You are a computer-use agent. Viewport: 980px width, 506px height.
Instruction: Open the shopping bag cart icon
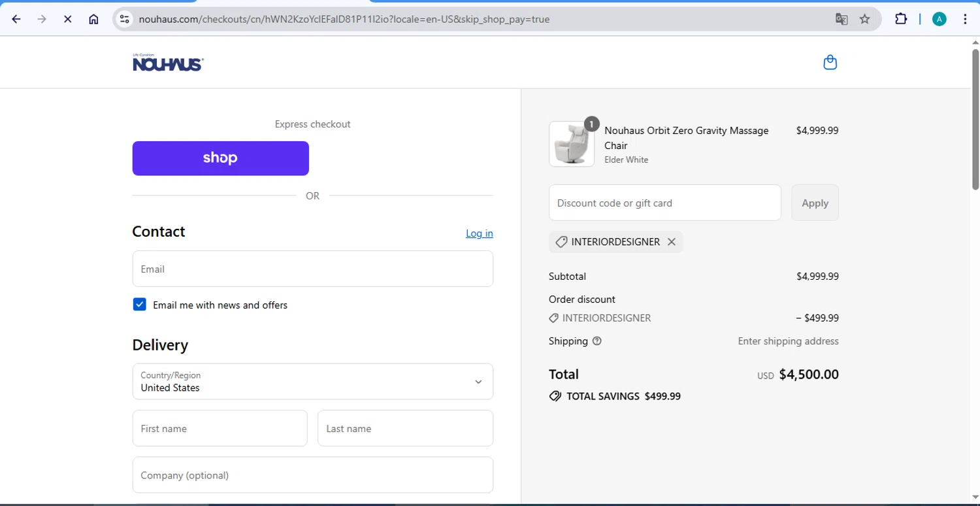pyautogui.click(x=830, y=63)
